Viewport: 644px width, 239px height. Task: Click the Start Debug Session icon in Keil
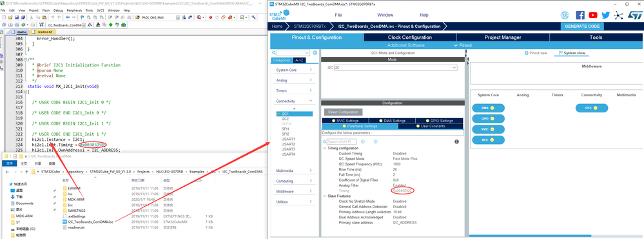pos(199,17)
